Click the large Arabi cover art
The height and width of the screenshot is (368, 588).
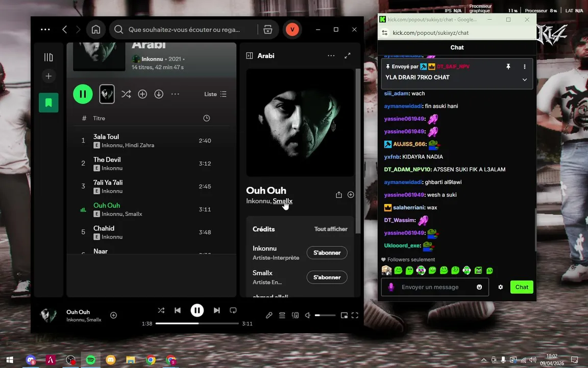[300, 123]
